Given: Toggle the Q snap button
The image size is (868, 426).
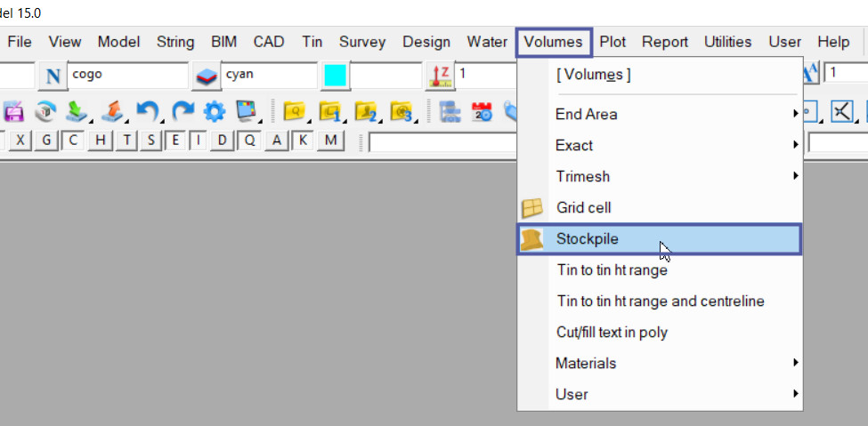Looking at the screenshot, I should (x=249, y=141).
